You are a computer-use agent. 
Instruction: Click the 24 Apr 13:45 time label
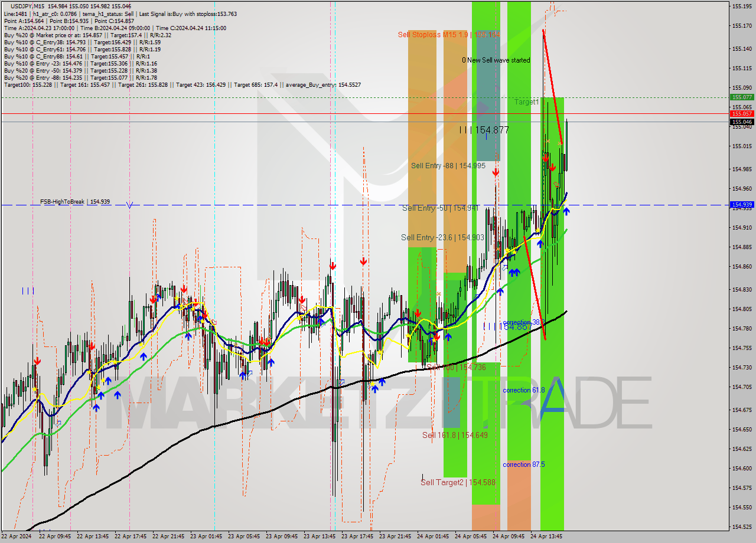[545, 537]
